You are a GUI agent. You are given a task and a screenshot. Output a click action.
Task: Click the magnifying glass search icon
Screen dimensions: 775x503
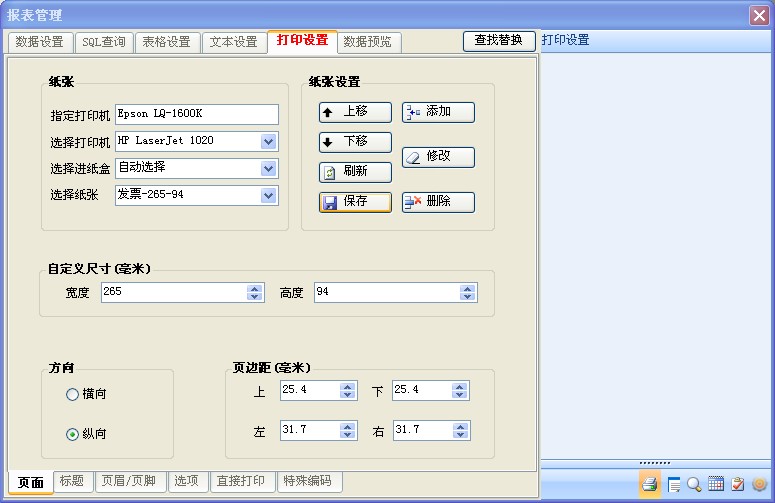[x=694, y=485]
